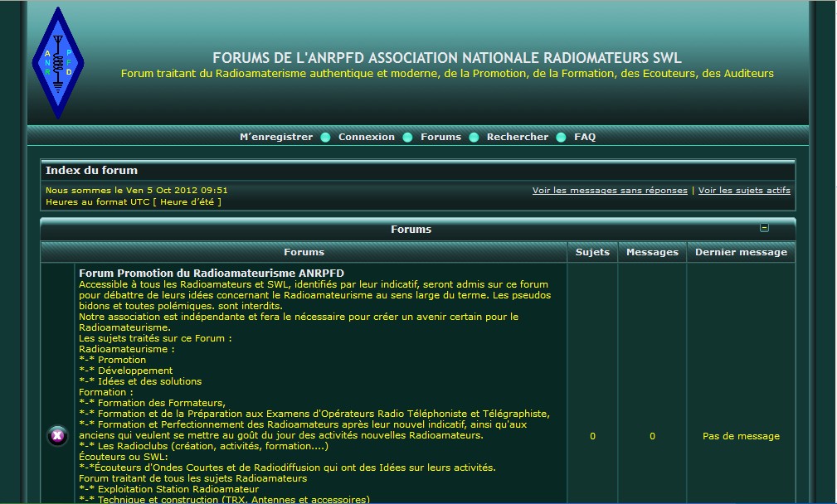Open Forum Promotion du Radioamateurisme ANRPFD
The image size is (837, 504).
tap(212, 273)
